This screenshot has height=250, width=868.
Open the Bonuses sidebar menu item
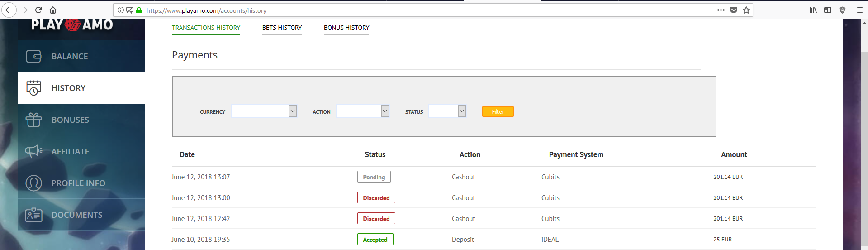(81, 120)
